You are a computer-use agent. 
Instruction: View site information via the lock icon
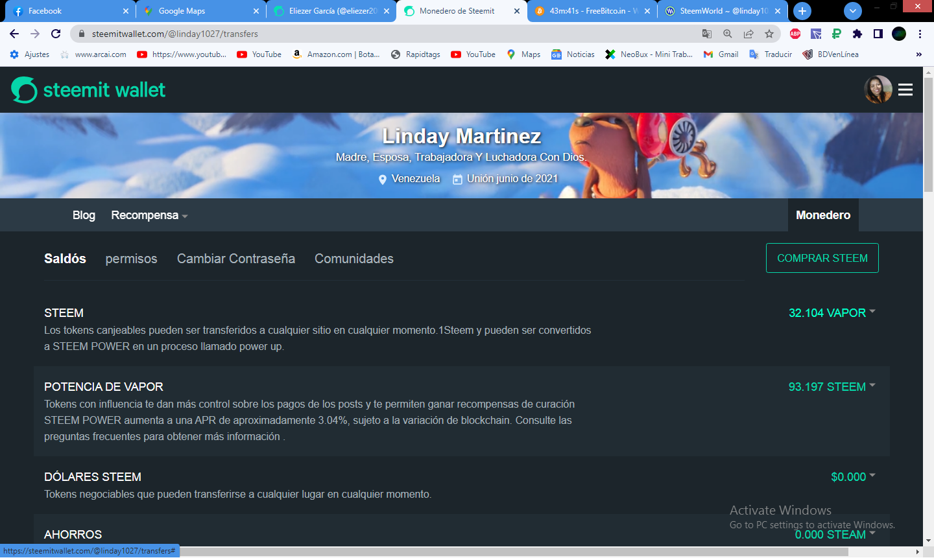pos(82,34)
